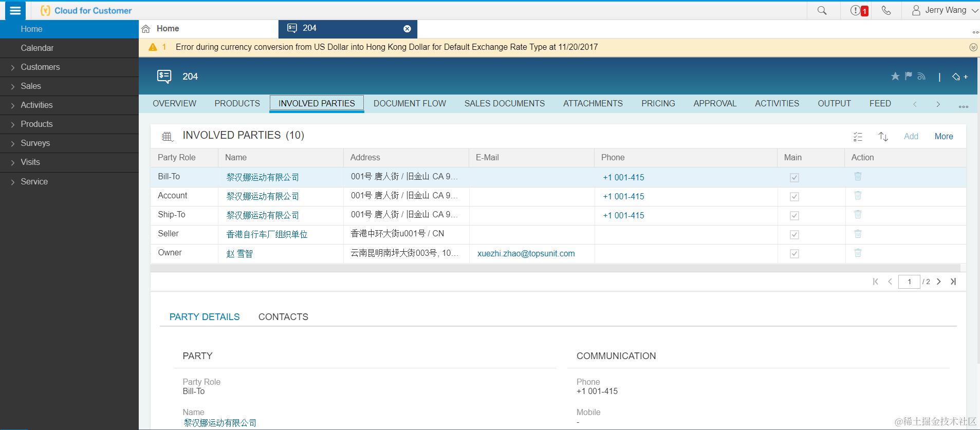Open the FEED tab
The image size is (980, 430).
(x=880, y=103)
